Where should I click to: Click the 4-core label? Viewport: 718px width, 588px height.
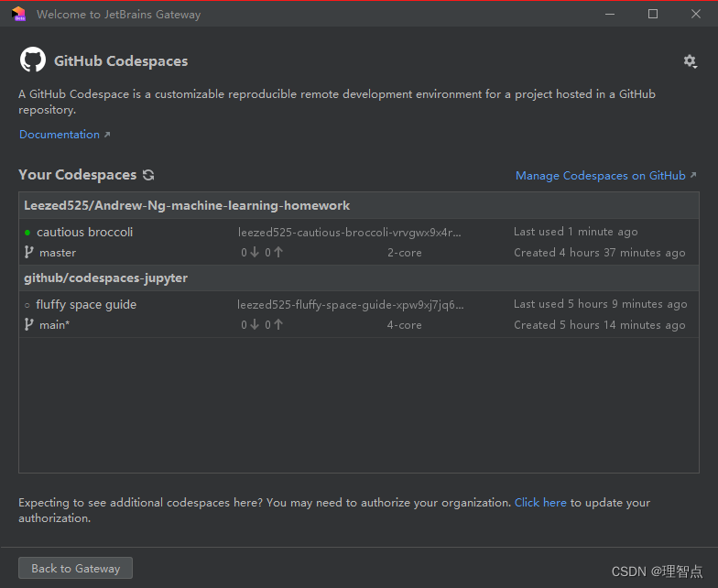[405, 324]
